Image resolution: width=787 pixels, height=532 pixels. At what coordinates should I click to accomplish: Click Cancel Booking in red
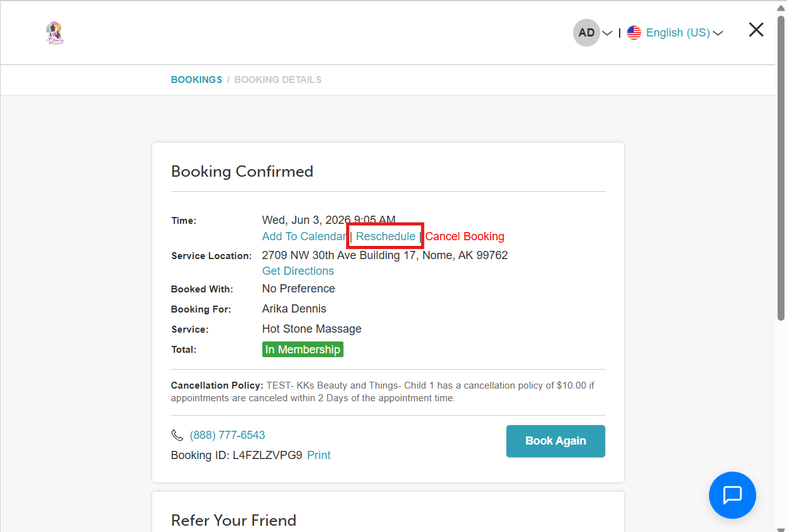tap(465, 236)
